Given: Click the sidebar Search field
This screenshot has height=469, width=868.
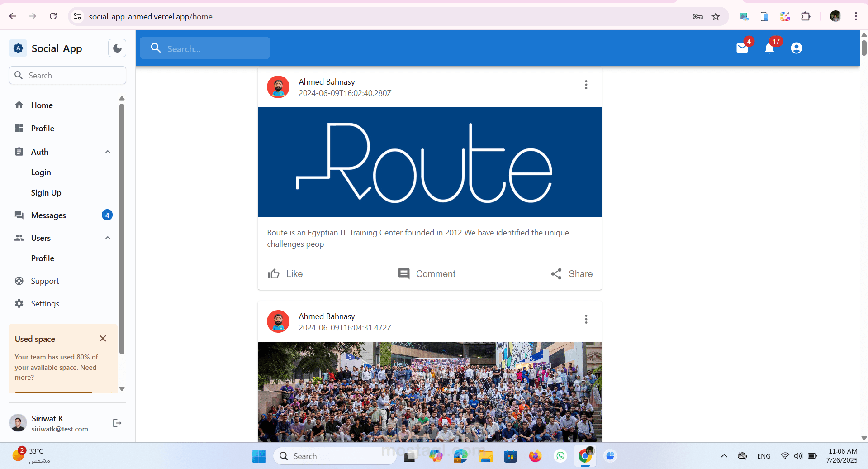Looking at the screenshot, I should (x=67, y=75).
